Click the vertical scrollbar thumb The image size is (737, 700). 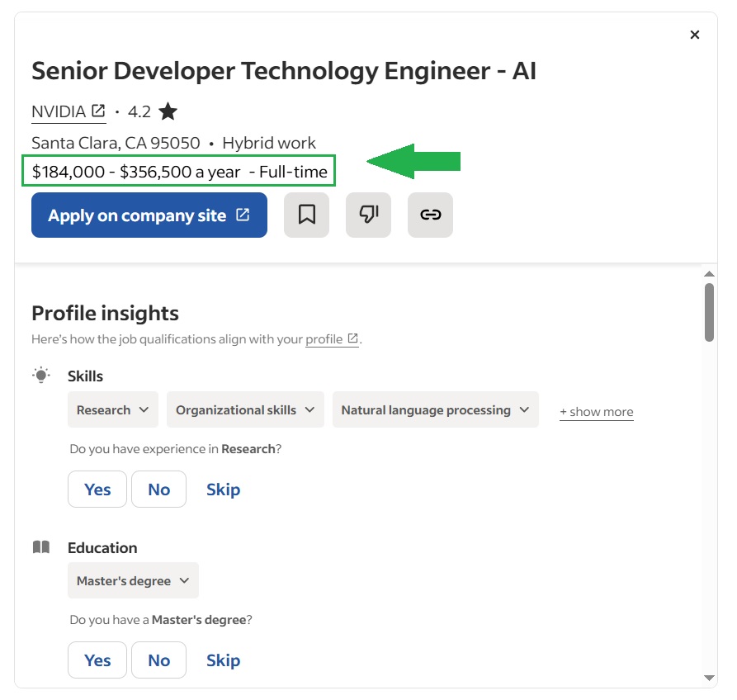[709, 312]
